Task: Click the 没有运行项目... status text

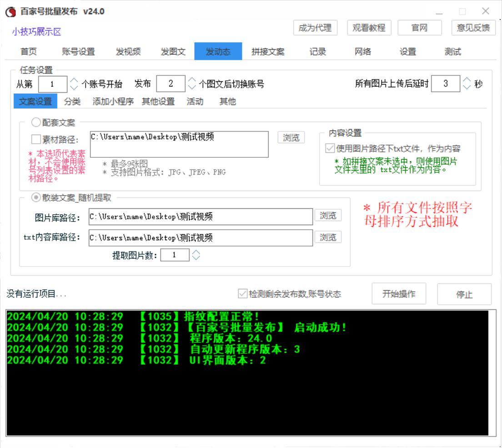Action: (x=36, y=294)
